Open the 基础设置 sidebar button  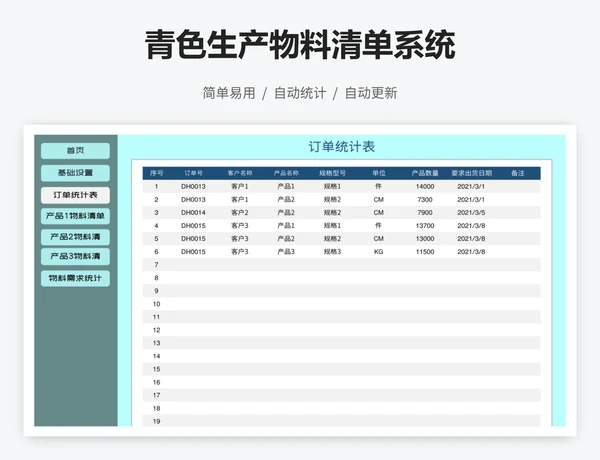coord(75,173)
